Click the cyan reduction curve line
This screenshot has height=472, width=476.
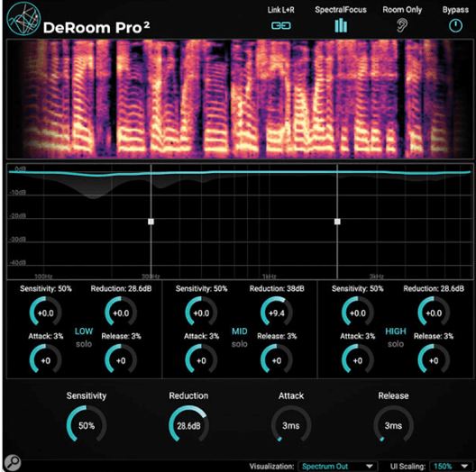click(240, 173)
